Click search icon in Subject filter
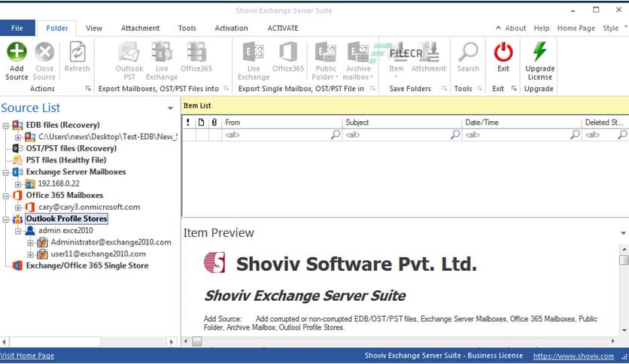This screenshot has width=629, height=364. (455, 135)
